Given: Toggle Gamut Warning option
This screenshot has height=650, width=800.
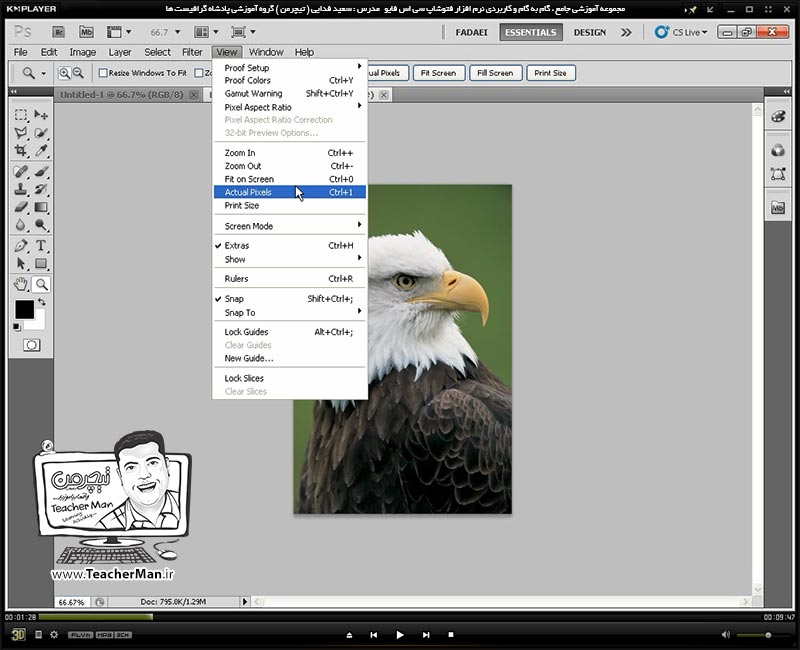Looking at the screenshot, I should pos(289,93).
